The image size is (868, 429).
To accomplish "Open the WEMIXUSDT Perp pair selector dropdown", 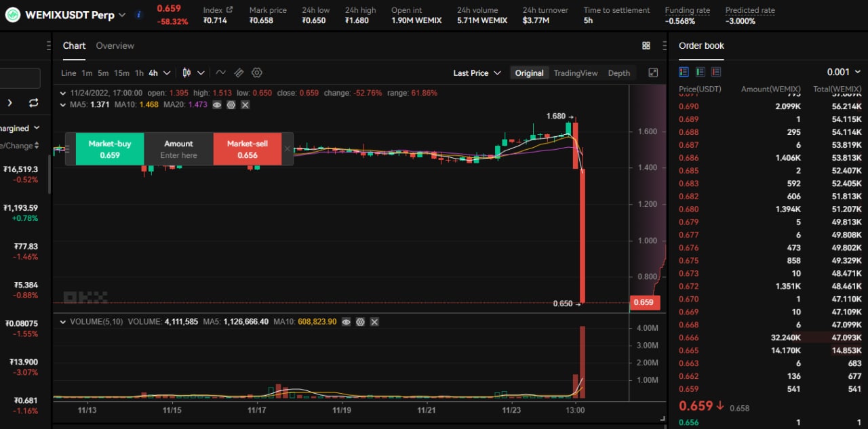I will [122, 15].
